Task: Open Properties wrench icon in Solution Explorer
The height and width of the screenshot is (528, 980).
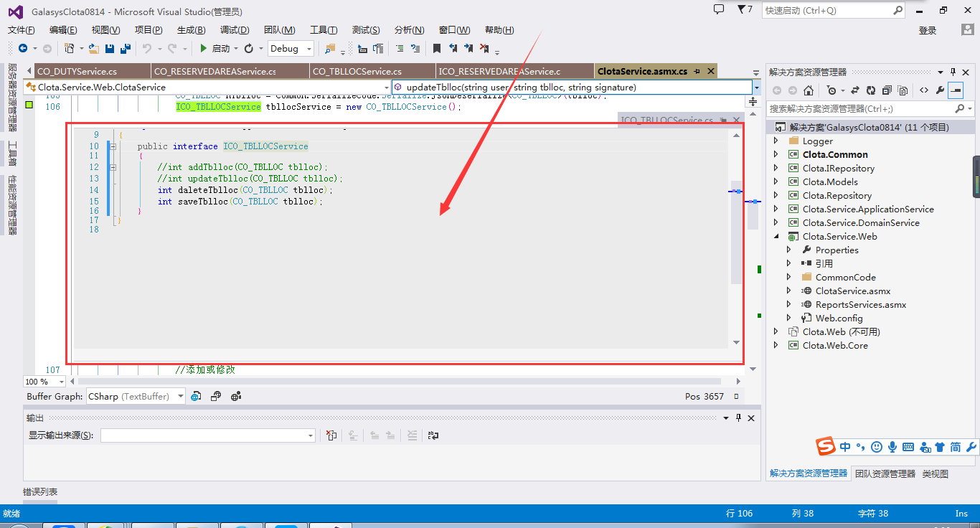Action: pos(940,90)
